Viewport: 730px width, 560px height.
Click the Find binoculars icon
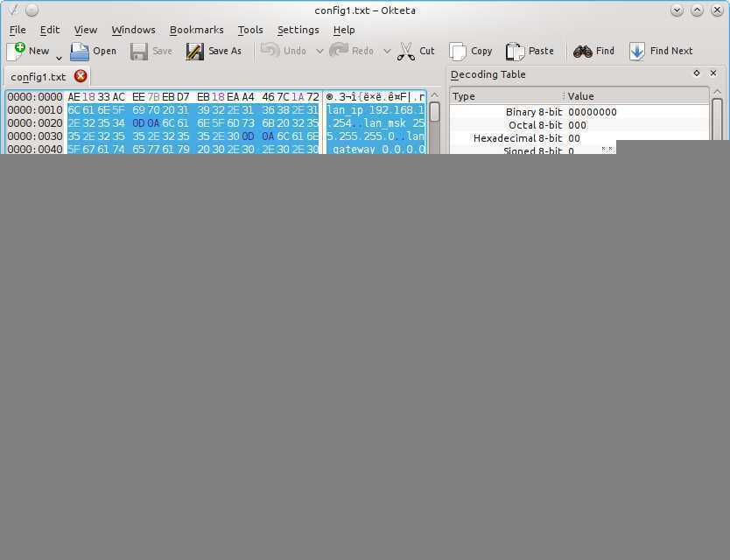[x=582, y=52]
